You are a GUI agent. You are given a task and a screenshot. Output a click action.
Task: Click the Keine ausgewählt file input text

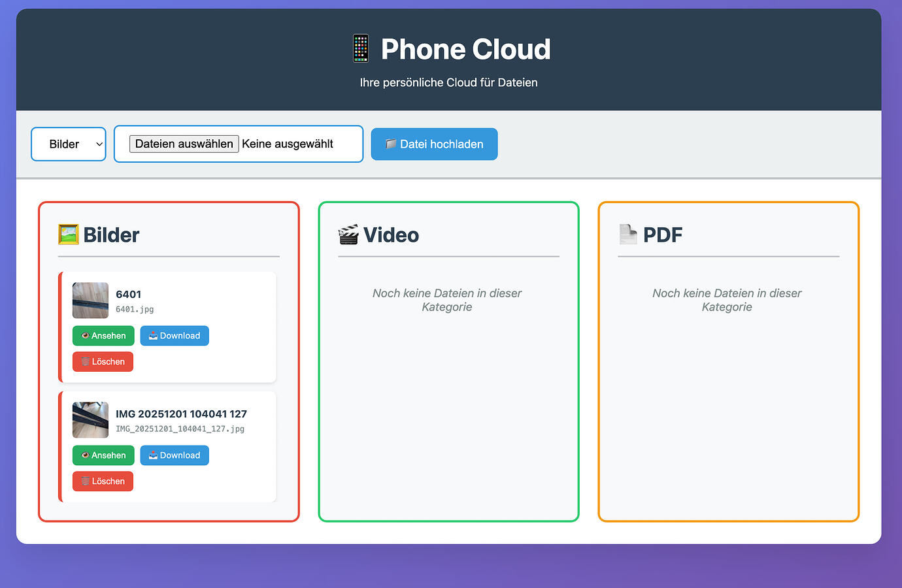[288, 144]
